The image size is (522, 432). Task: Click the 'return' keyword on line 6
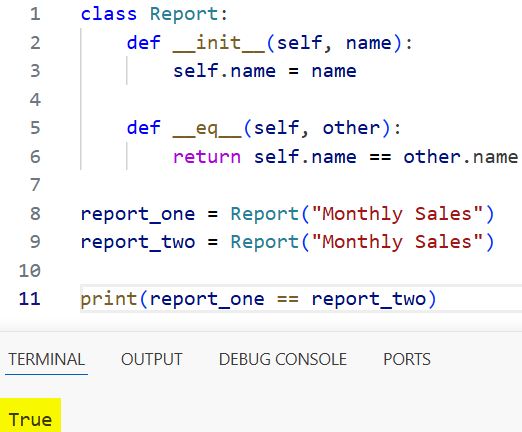pos(207,157)
